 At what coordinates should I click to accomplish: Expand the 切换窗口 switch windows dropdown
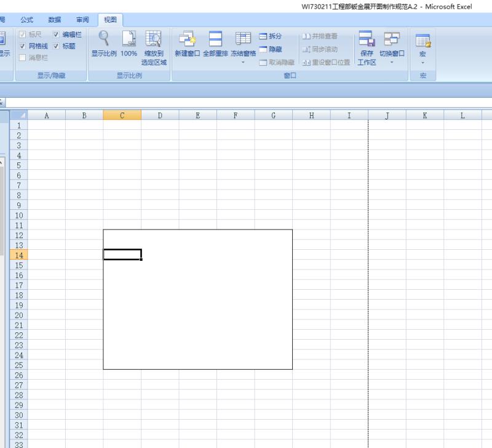tap(392, 63)
